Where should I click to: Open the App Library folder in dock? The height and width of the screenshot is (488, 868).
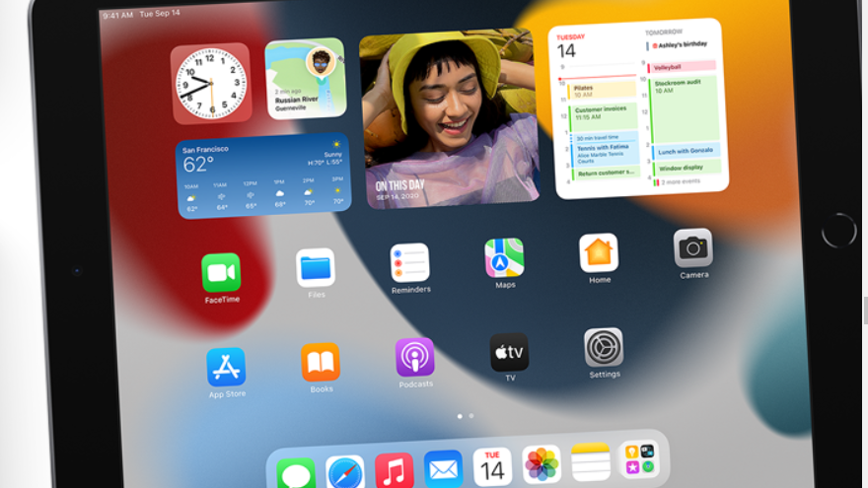[639, 459]
